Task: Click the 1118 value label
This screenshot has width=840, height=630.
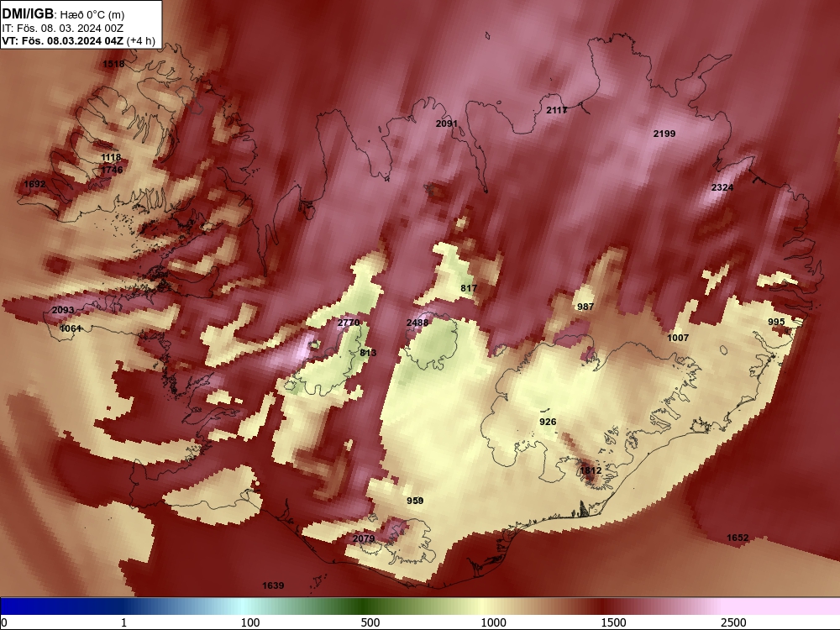Action: click(111, 158)
